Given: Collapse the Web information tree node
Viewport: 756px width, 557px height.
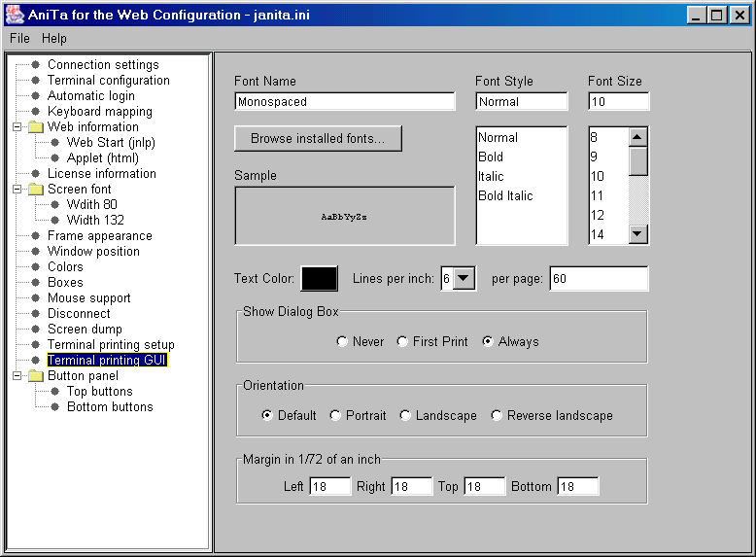Looking at the screenshot, I should click(x=17, y=127).
